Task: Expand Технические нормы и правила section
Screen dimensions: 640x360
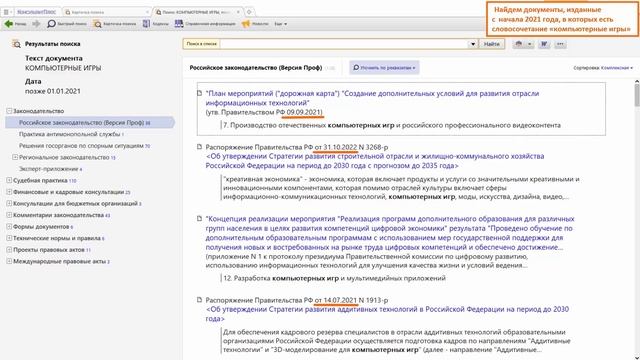Action: (9, 238)
